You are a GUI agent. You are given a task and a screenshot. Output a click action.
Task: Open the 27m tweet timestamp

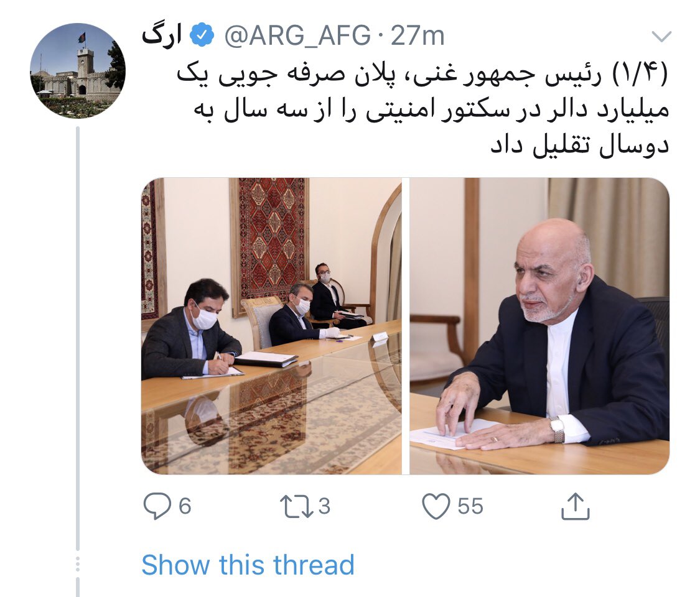(418, 36)
